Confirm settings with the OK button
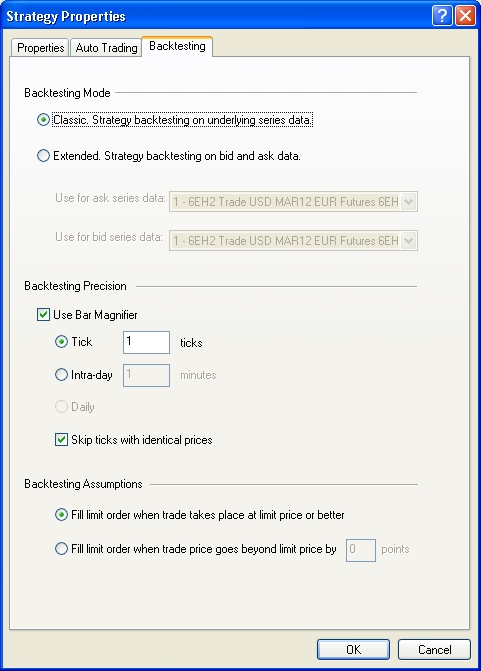This screenshot has width=481, height=671. [353, 650]
